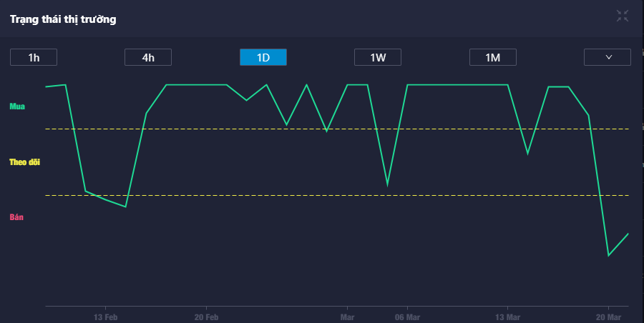This screenshot has height=323, width=644.
Task: Click the white dashed threshold line
Action: coord(215,195)
